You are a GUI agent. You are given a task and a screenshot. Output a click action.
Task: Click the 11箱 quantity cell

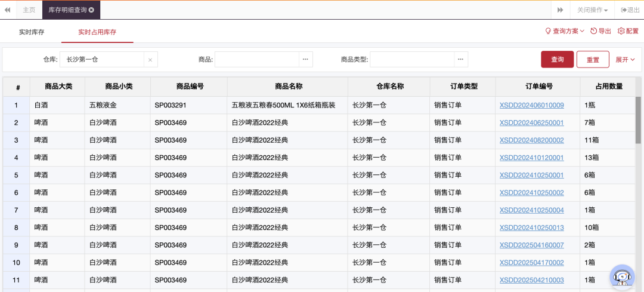tap(608, 140)
